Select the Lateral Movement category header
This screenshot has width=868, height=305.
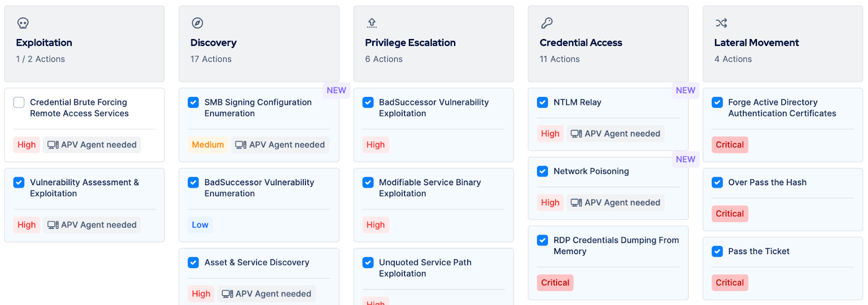coord(756,43)
